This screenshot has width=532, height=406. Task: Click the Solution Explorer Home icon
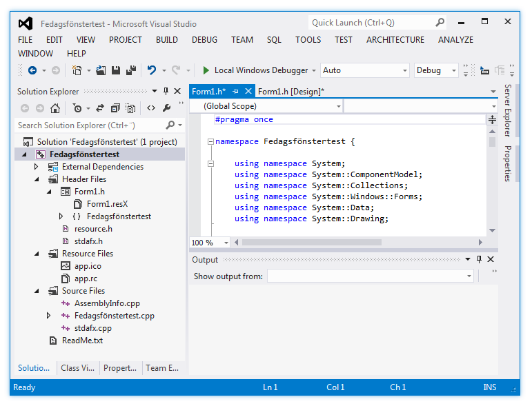[55, 108]
